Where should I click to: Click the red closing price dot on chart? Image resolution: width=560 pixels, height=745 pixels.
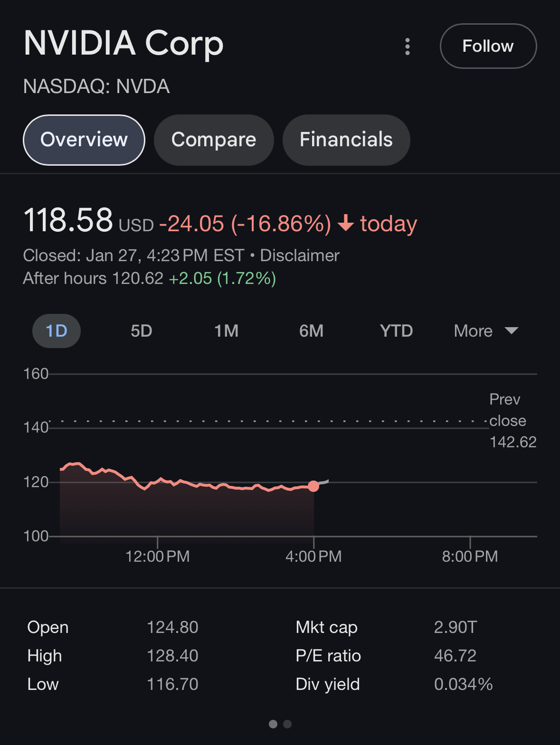(313, 486)
